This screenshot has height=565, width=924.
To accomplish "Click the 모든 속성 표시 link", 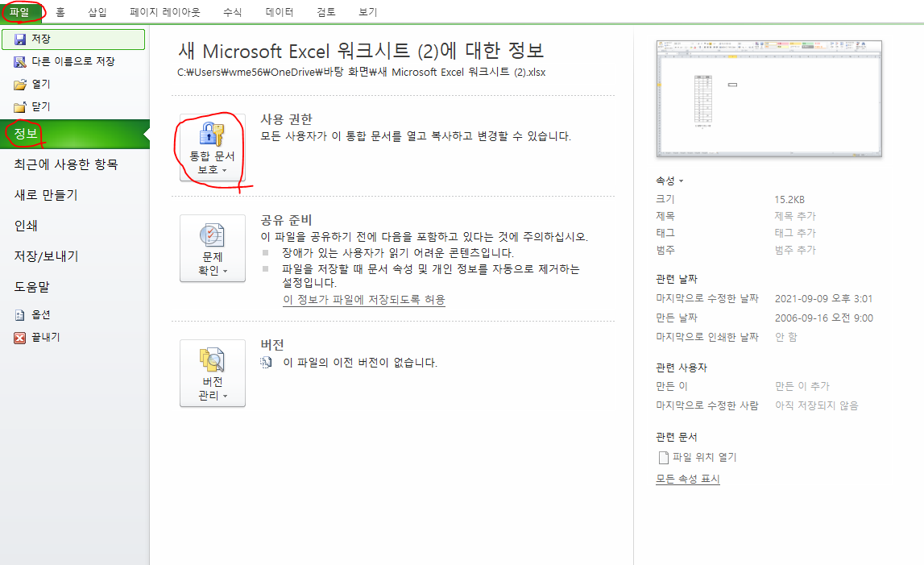I will (688, 479).
